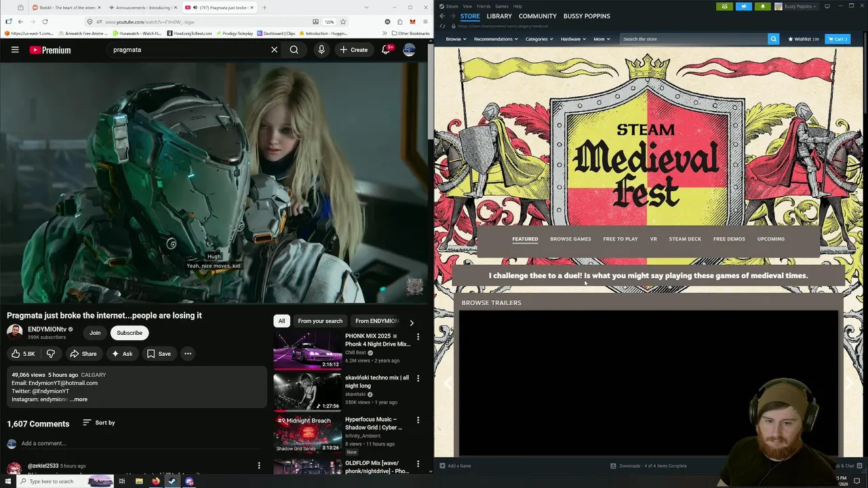Open options for @zekiel2533 comment
This screenshot has height=488, width=868.
[x=258, y=466]
